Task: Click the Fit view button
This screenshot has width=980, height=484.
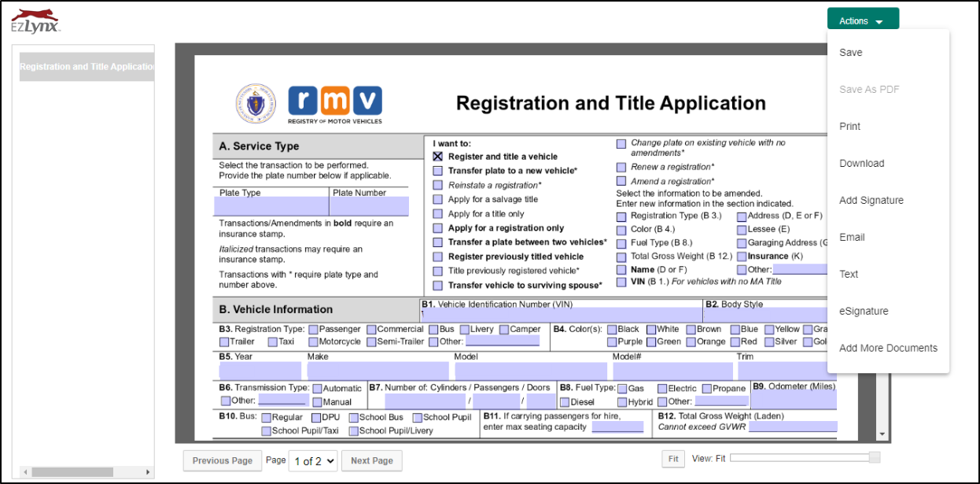Action: tap(673, 459)
